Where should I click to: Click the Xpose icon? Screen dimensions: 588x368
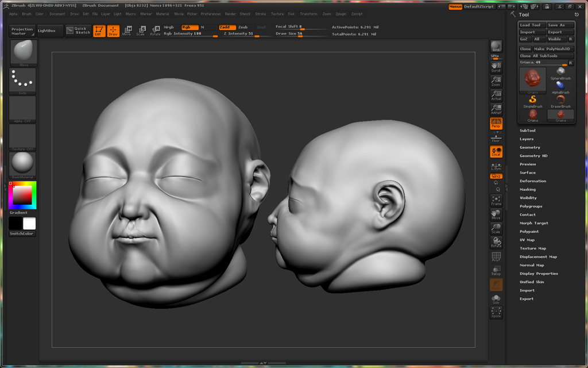[496, 312]
